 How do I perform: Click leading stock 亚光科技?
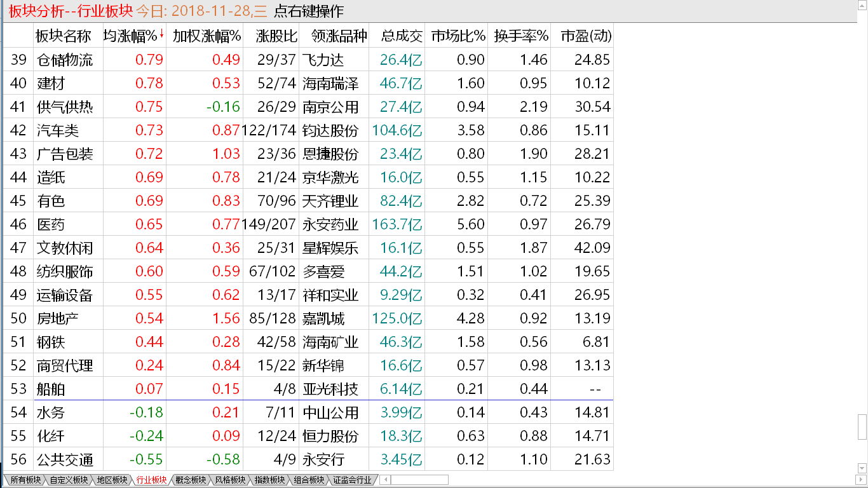click(330, 389)
